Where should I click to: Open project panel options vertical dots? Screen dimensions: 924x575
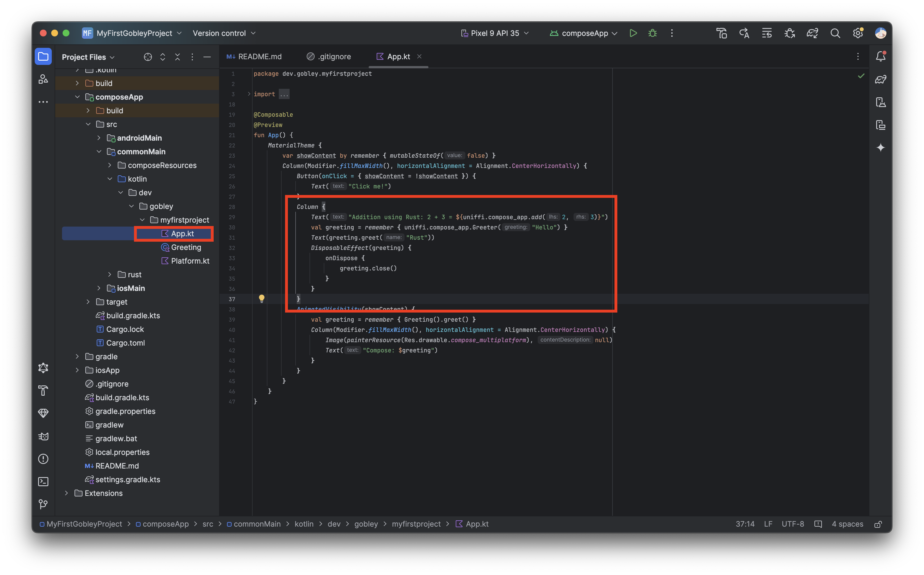tap(192, 57)
